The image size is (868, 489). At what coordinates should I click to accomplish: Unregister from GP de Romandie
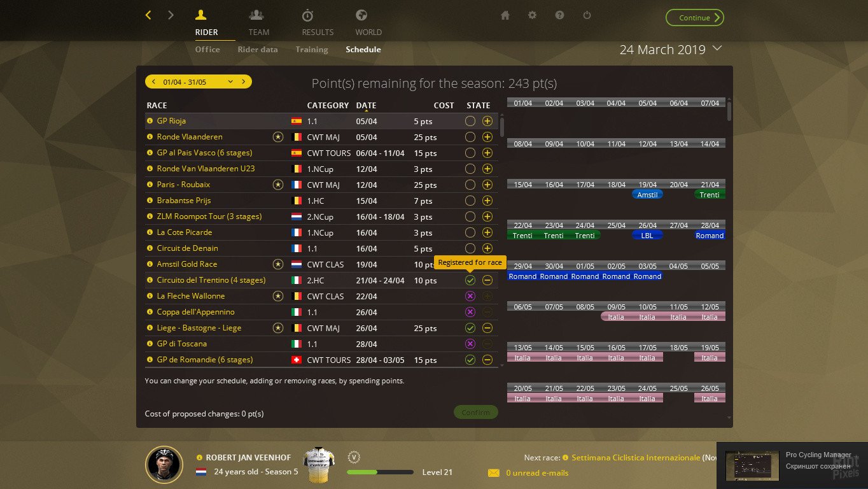[487, 360]
